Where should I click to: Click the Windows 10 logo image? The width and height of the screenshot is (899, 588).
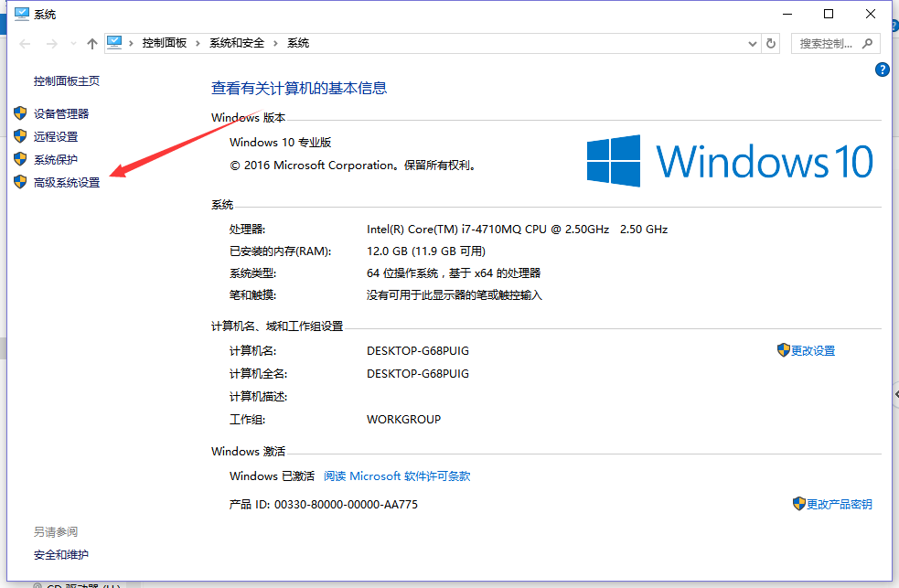point(729,161)
